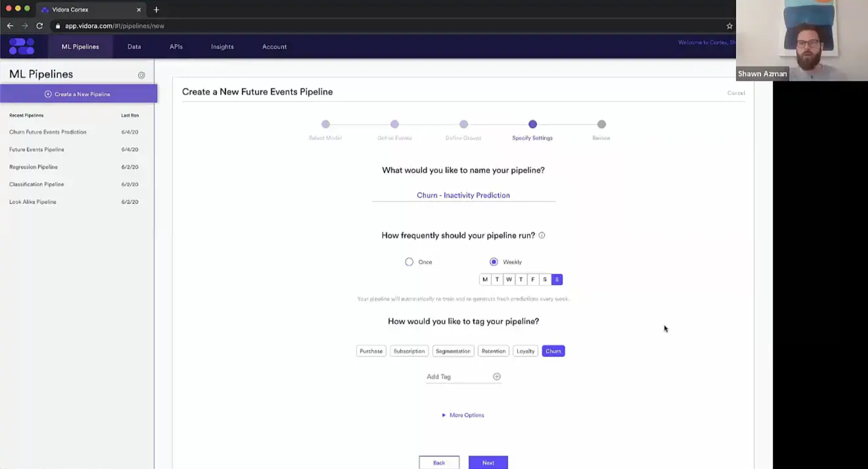Image resolution: width=868 pixels, height=469 pixels.
Task: Click the Account navigation icon
Action: point(273,46)
